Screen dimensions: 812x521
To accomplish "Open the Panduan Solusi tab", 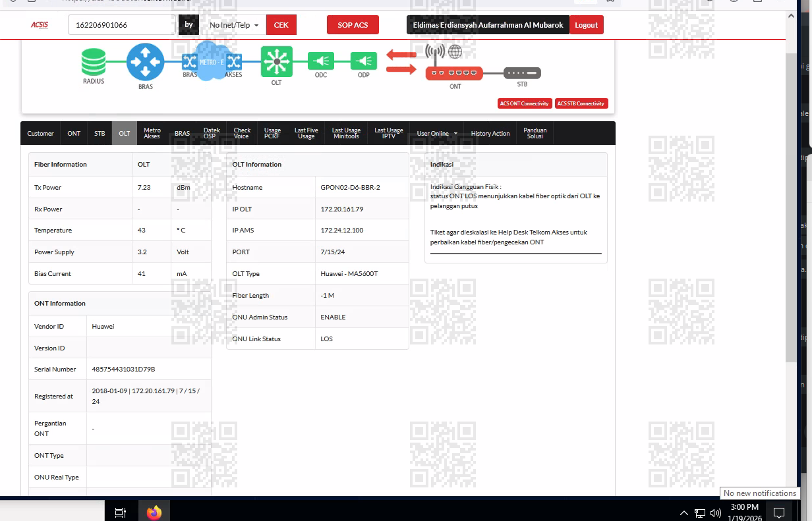I will pyautogui.click(x=535, y=134).
